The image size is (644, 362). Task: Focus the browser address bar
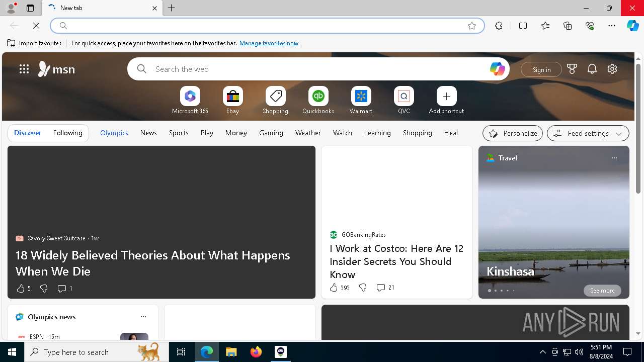pyautogui.click(x=267, y=26)
